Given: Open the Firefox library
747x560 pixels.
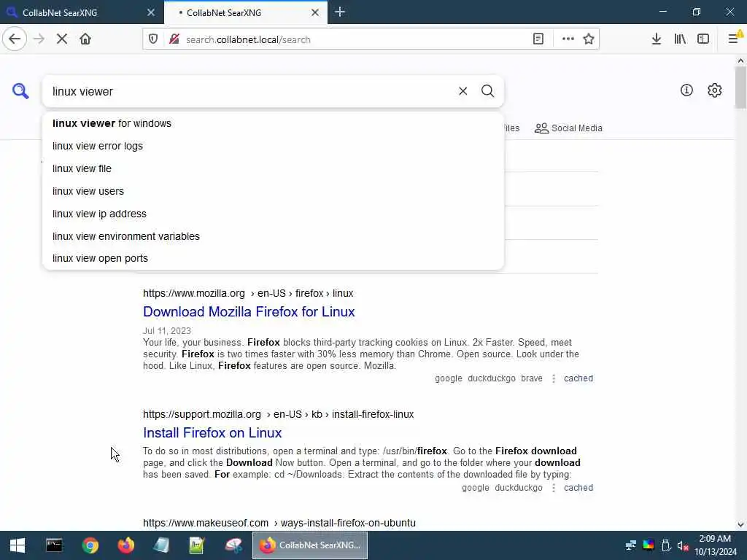Looking at the screenshot, I should (680, 39).
